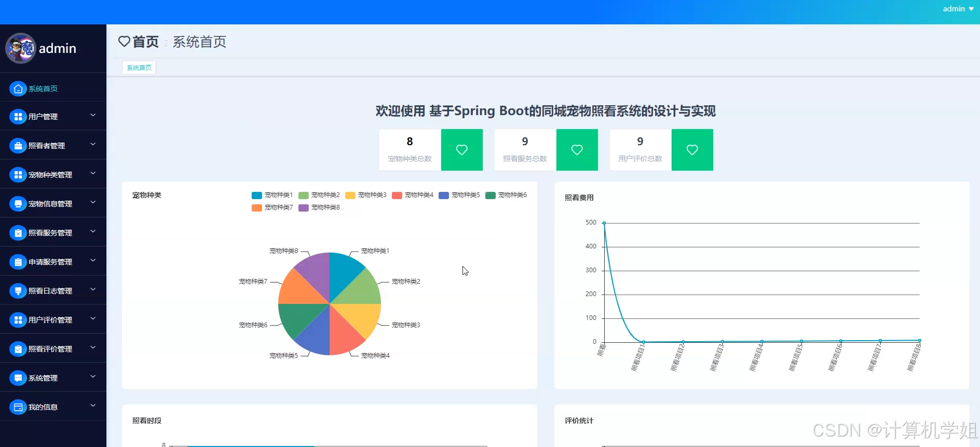Expand 我的信息 menu chevron
The height and width of the screenshot is (447, 980).
click(x=93, y=406)
